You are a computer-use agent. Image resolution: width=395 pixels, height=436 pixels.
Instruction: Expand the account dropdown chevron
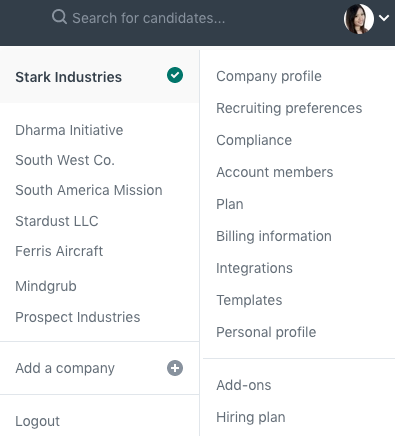[384, 18]
